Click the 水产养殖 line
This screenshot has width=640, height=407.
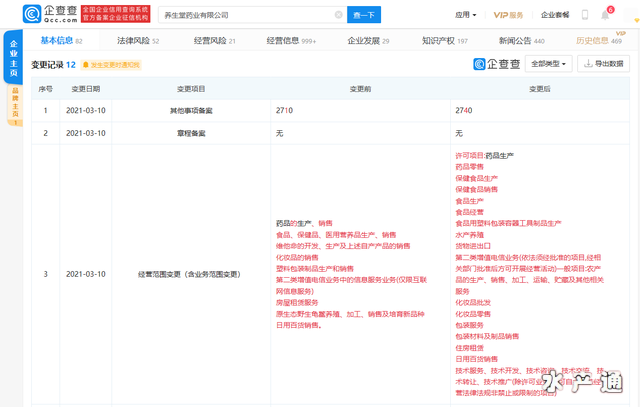point(469,235)
